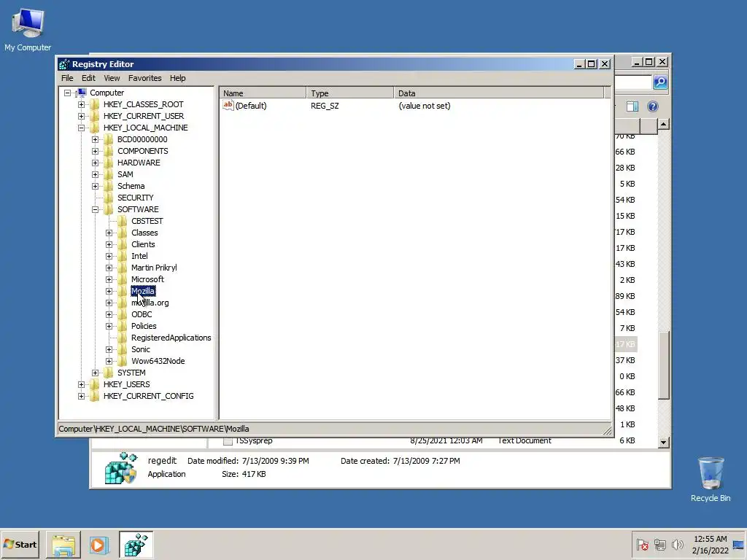Viewport: 747px width, 560px height.
Task: Click the large regedit application icon in details pane
Action: click(121, 468)
